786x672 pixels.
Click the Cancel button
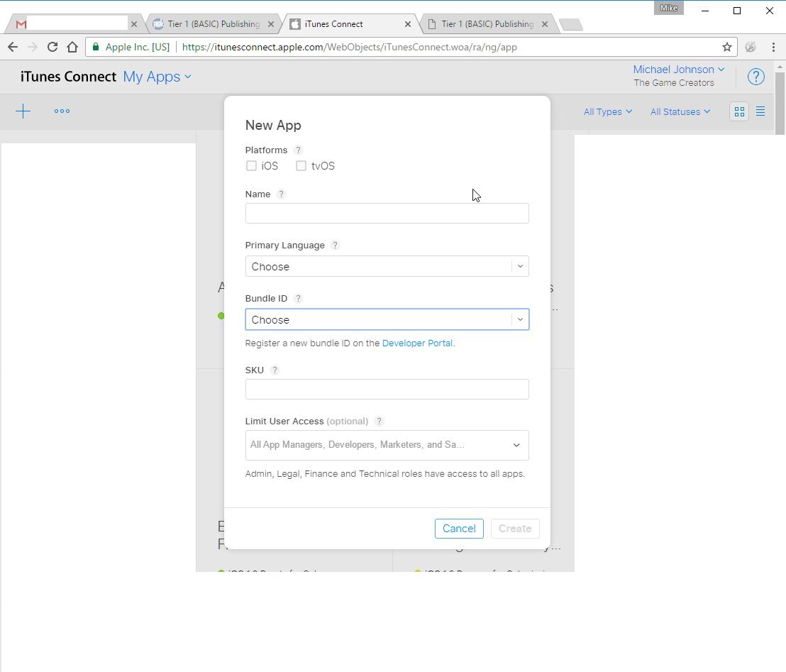coord(459,529)
